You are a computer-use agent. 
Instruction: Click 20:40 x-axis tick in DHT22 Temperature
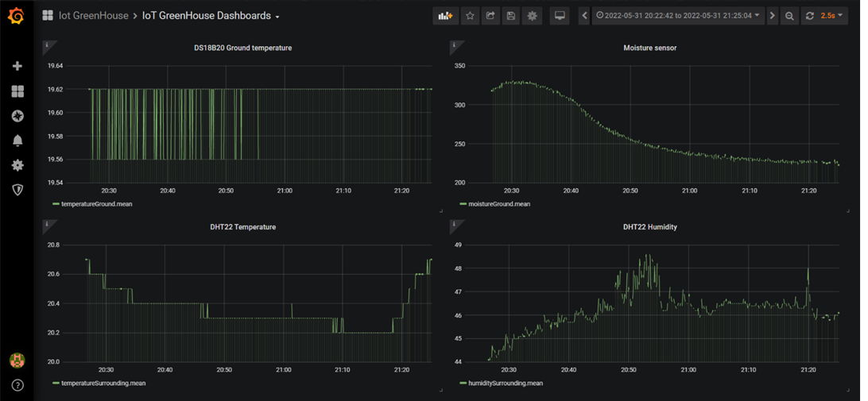pyautogui.click(x=165, y=369)
